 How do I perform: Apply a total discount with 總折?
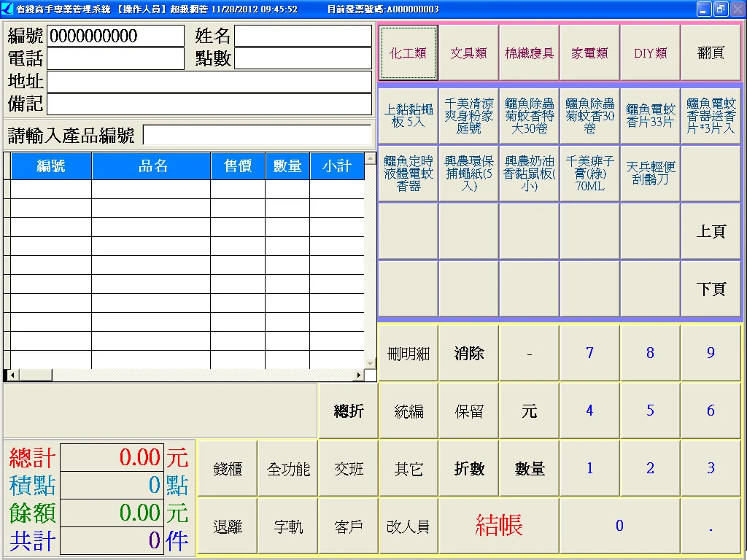(348, 411)
